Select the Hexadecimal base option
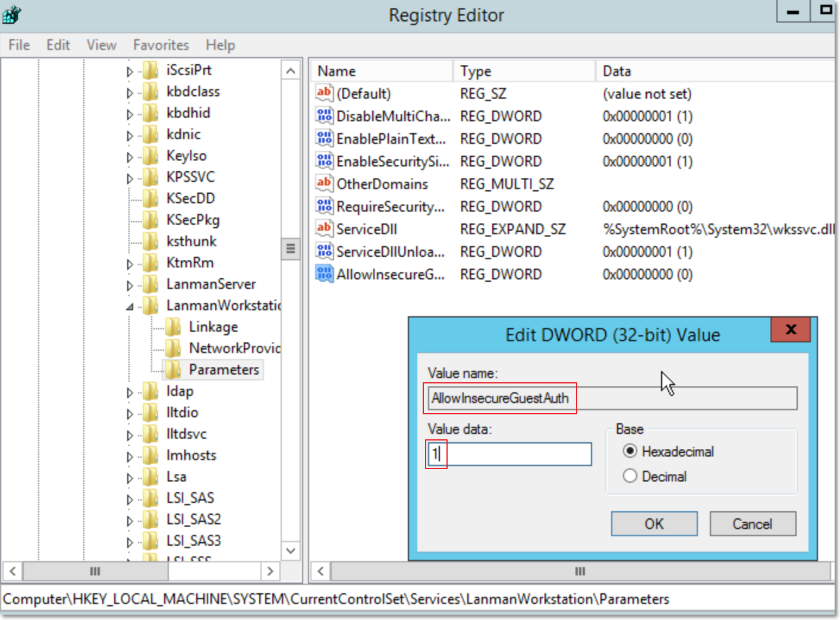Screen dimensions: 840x620 (630, 451)
